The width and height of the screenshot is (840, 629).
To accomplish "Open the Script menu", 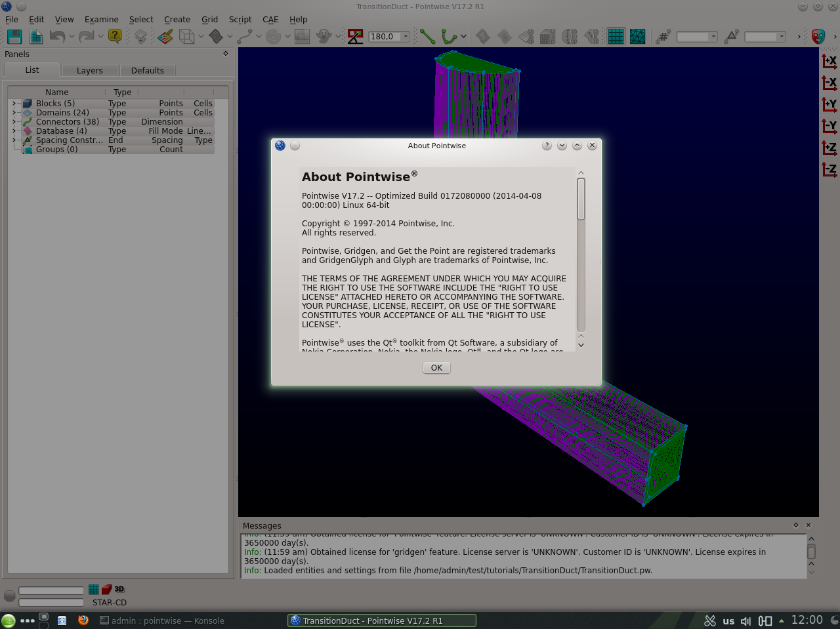I will (240, 20).
